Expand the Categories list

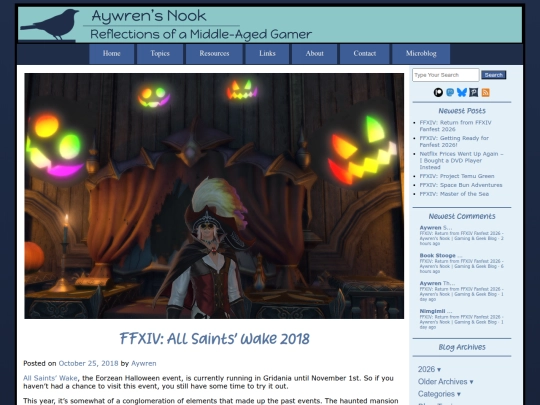[439, 394]
